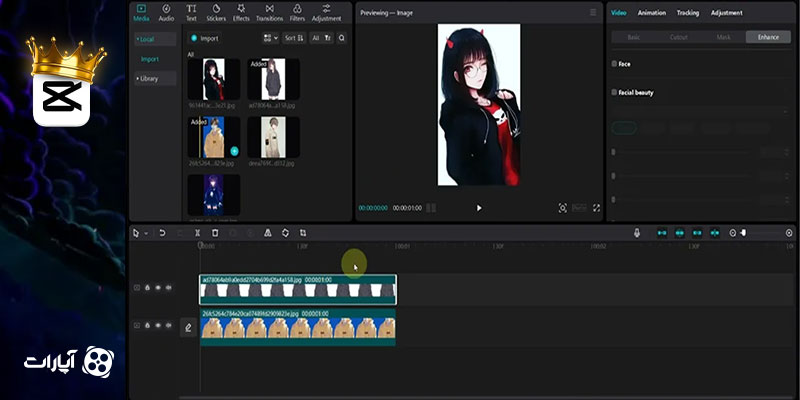Screen dimensions: 800x400
Task: Split the clip with the scissors tool
Action: click(197, 233)
